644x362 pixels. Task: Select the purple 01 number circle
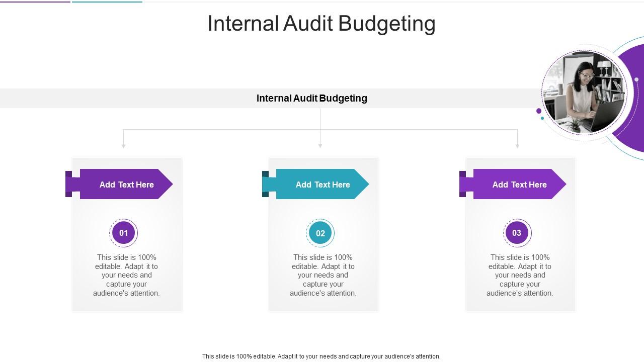coord(123,233)
